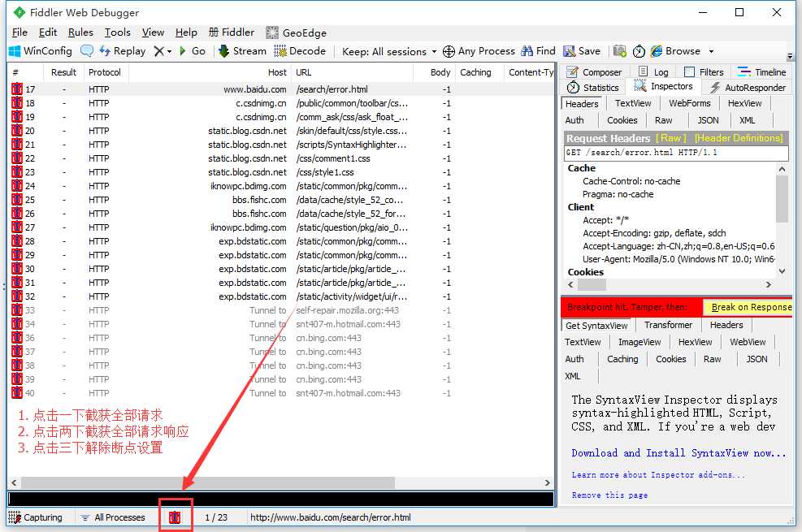Expand the Remove X dropdown arrow

(x=169, y=52)
